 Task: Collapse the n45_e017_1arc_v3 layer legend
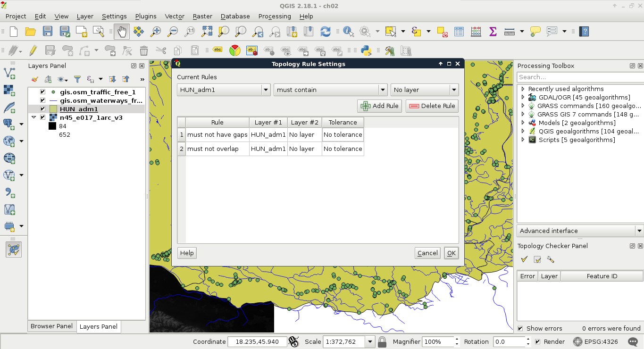click(x=34, y=117)
